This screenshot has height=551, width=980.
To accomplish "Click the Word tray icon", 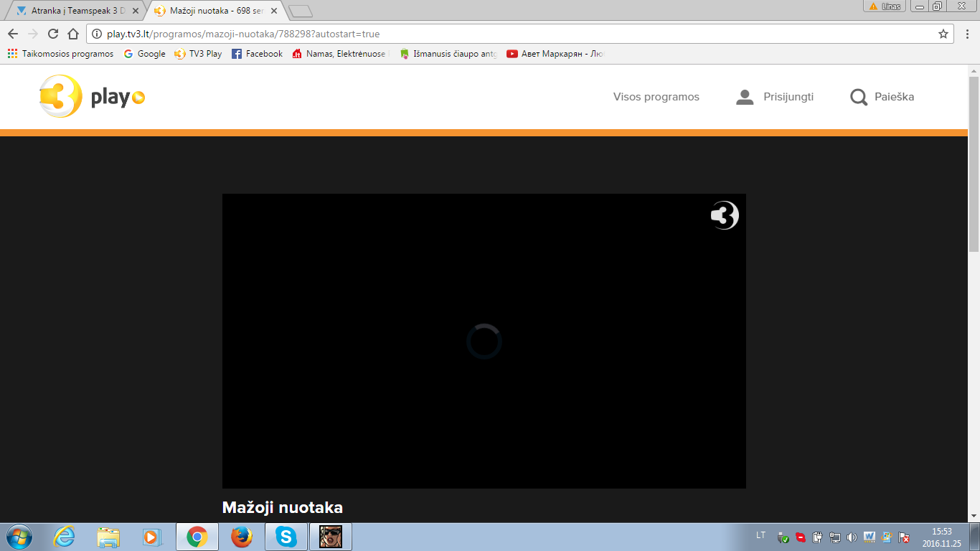I will [869, 537].
